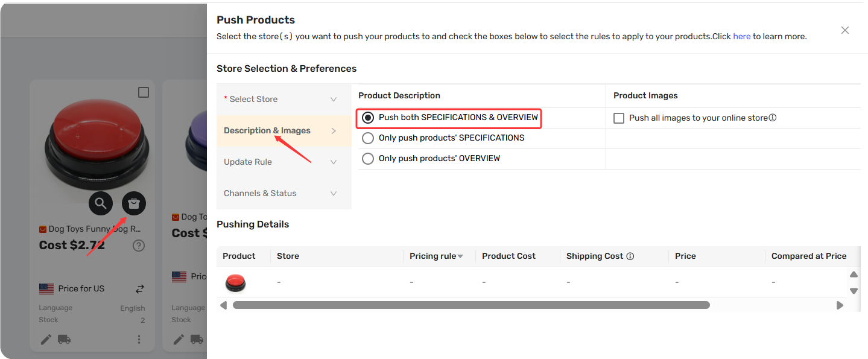Select Only push products' SPECIFICATIONS option
This screenshot has height=359, width=868.
(x=368, y=138)
